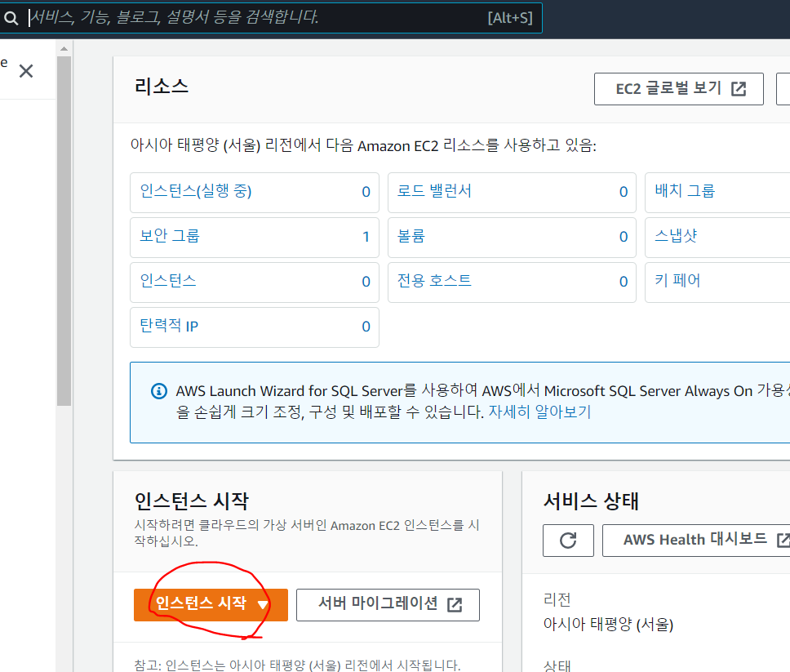
Task: Click the info icon in SQL Server banner
Action: (x=159, y=390)
